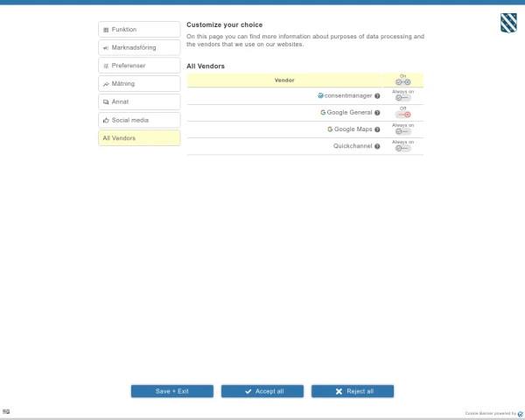
Task: Switch to the Mätning category tab
Action: [139, 84]
